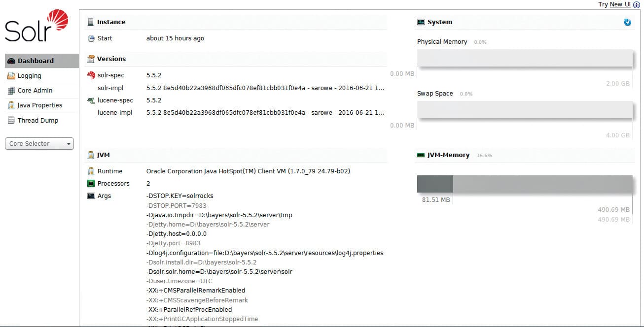Click the Core Admin icon
This screenshot has width=644, height=327.
11,91
